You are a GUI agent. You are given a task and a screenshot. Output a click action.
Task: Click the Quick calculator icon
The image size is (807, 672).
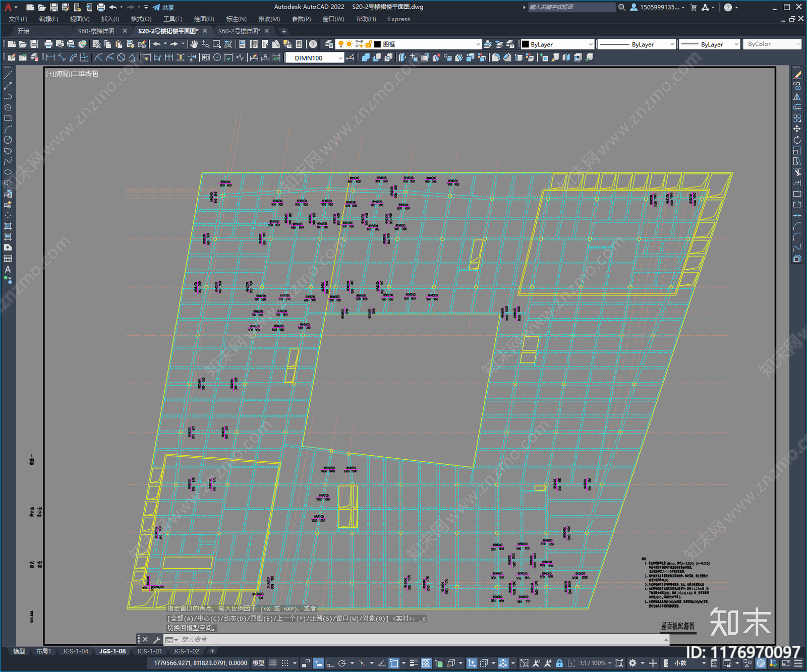[299, 44]
